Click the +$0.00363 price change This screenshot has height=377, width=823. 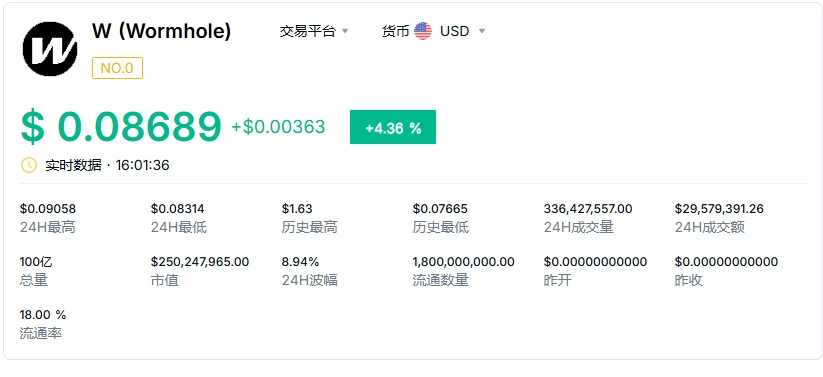click(x=278, y=127)
